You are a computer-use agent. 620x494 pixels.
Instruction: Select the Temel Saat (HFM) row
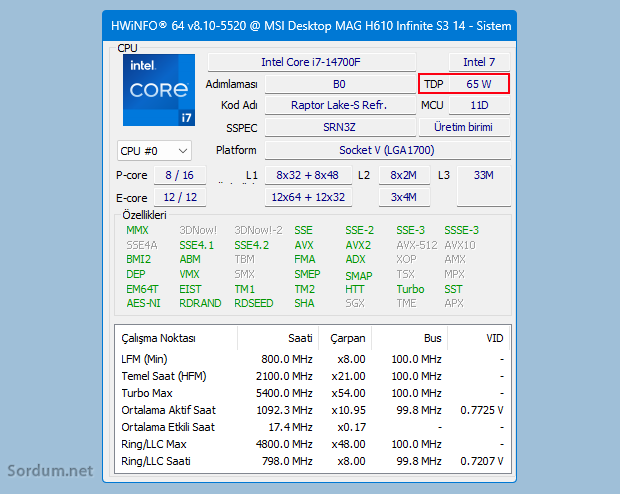[x=312, y=376]
